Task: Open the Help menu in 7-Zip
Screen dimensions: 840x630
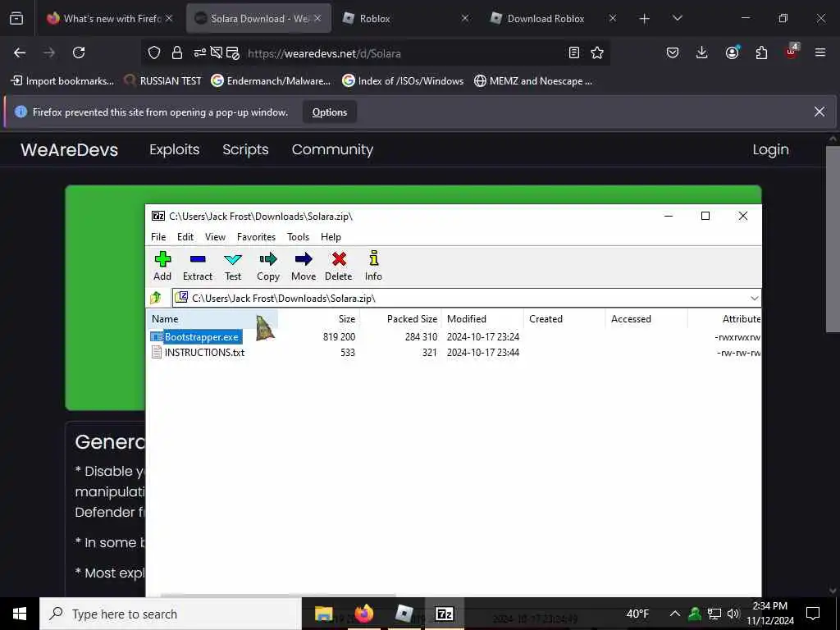Action: (x=331, y=237)
